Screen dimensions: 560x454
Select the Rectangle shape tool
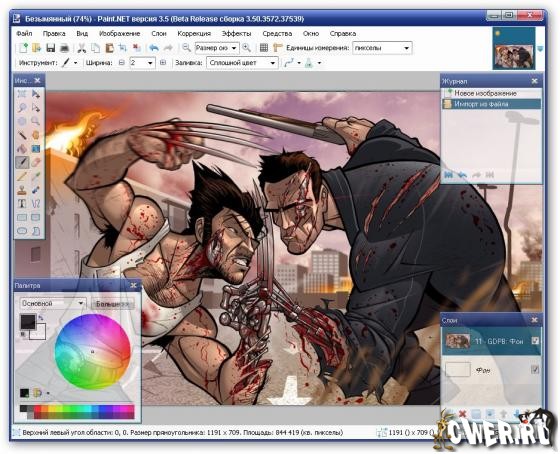tap(22, 217)
